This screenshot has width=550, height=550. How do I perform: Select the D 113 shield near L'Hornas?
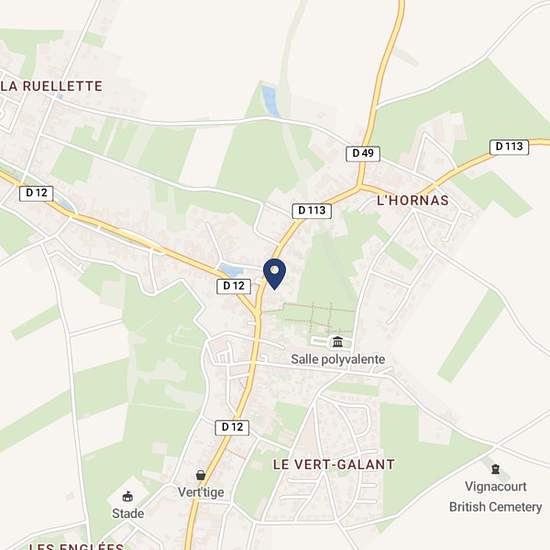pos(312,211)
